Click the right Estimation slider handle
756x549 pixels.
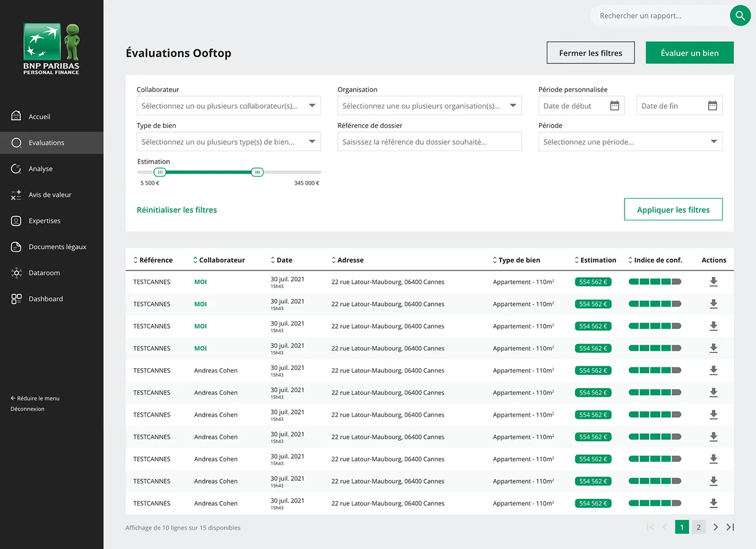point(257,172)
